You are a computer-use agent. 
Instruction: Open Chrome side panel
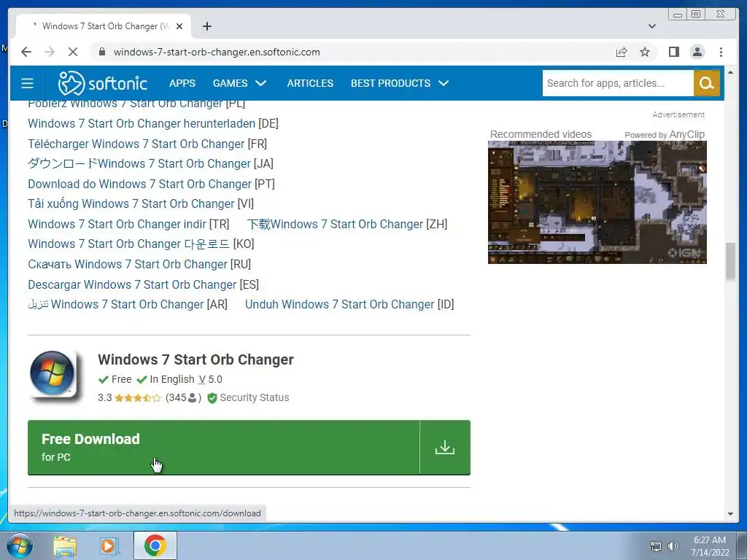tap(673, 52)
